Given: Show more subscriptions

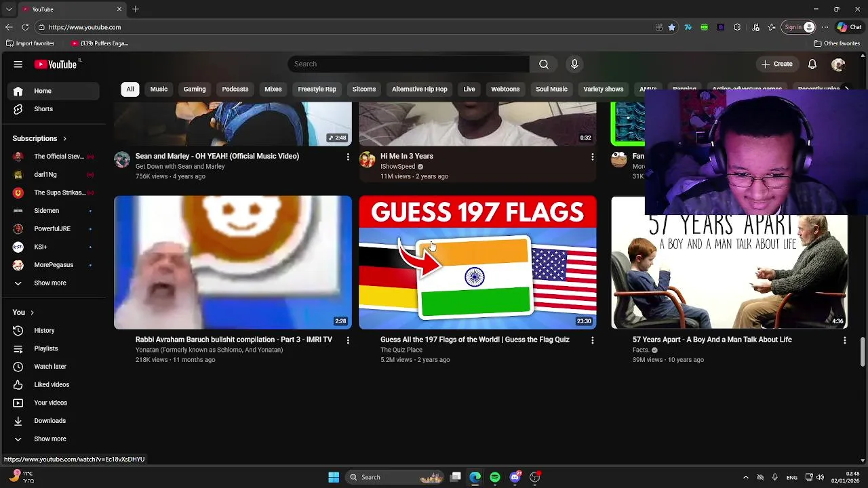Looking at the screenshot, I should (x=53, y=283).
